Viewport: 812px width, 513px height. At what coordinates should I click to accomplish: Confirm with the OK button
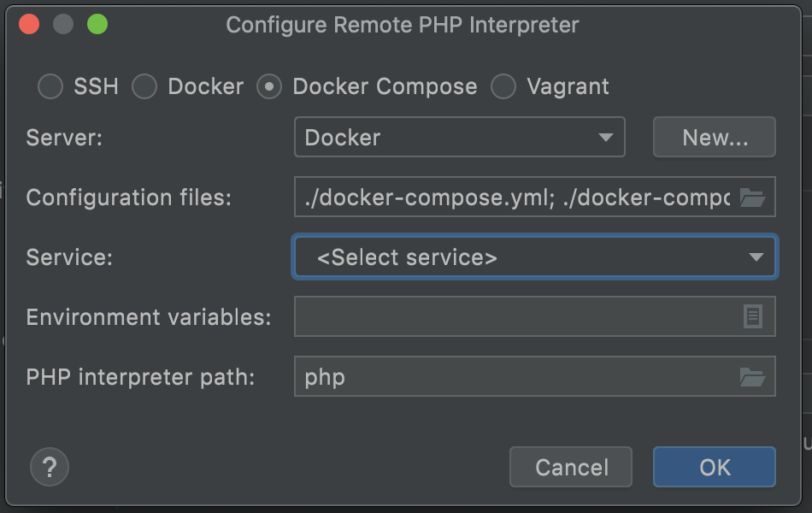pyautogui.click(x=715, y=467)
